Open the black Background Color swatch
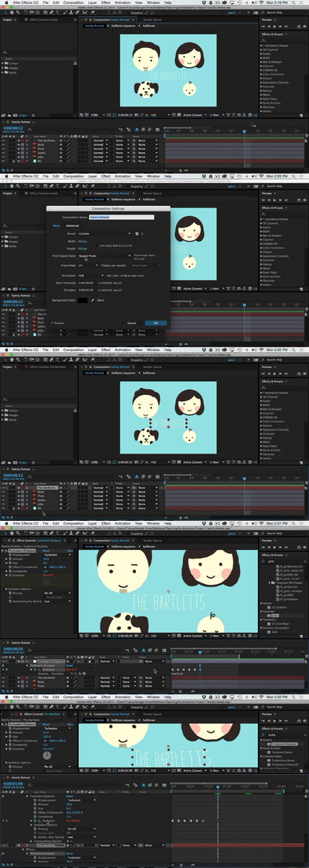The width and height of the screenshot is (309, 868). tap(83, 299)
